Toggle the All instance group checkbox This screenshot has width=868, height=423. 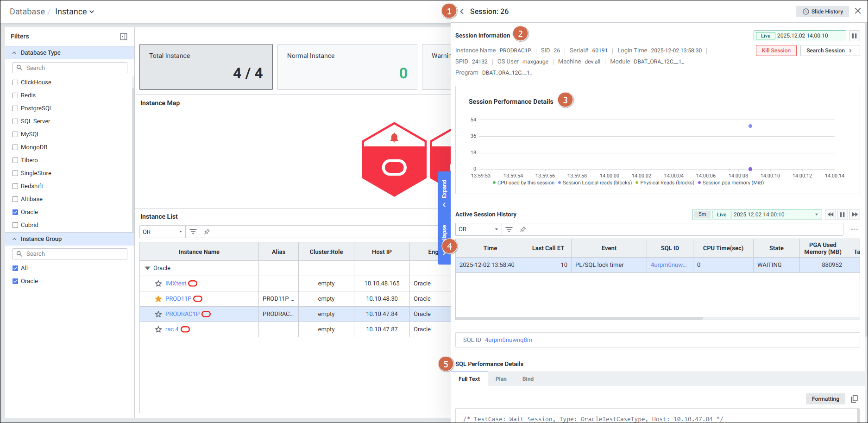point(15,268)
